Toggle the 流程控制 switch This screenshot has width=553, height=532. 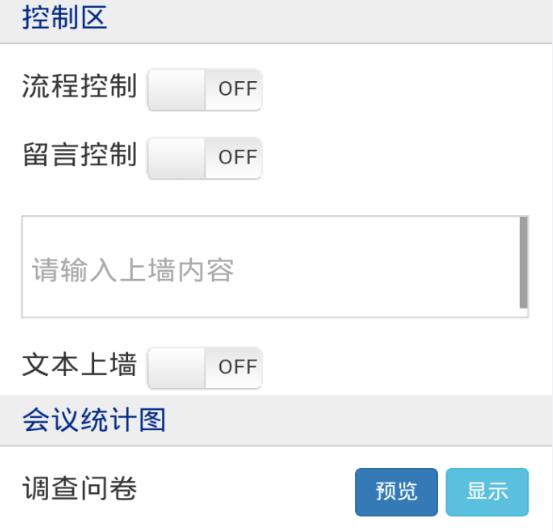pyautogui.click(x=204, y=90)
